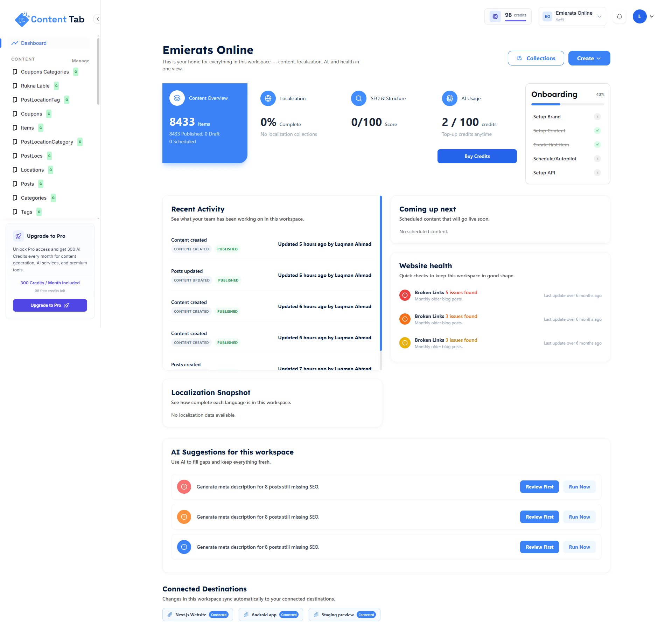Viewport: 672px width, 638px height.
Task: Click the sidebar content list scrollbar
Action: click(x=98, y=71)
